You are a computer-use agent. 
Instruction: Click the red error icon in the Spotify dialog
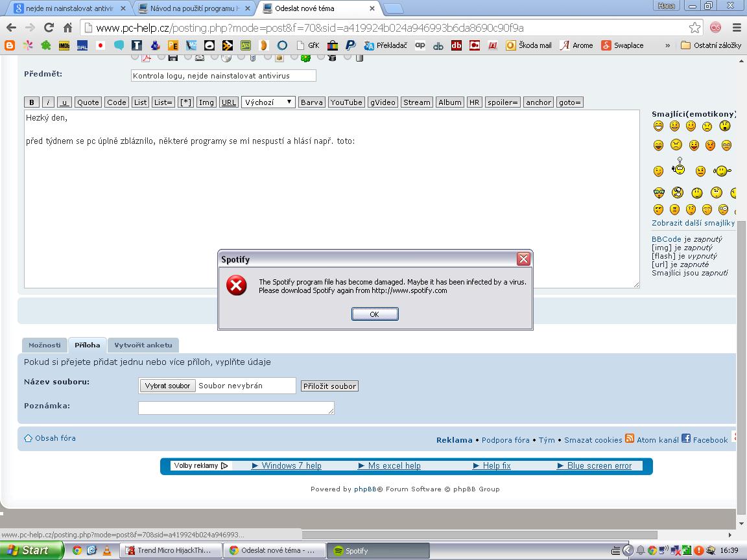tap(236, 285)
